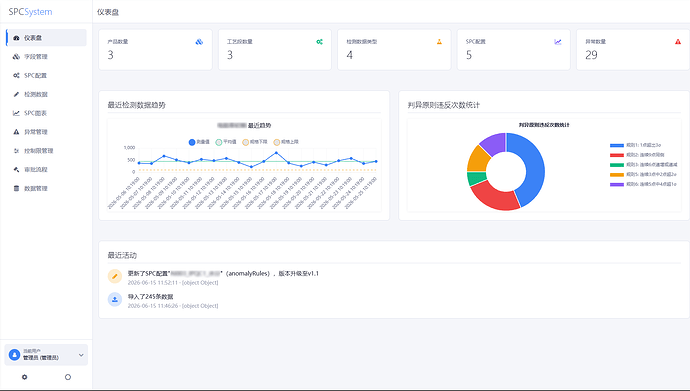Click the red slice of the donut chart
This screenshot has height=391, width=690.
coord(495,197)
